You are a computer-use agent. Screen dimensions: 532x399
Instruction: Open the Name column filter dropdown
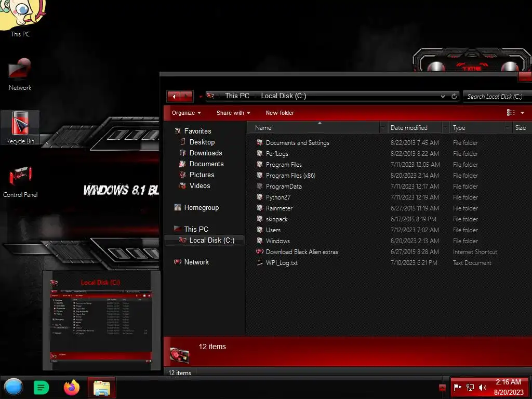point(383,128)
